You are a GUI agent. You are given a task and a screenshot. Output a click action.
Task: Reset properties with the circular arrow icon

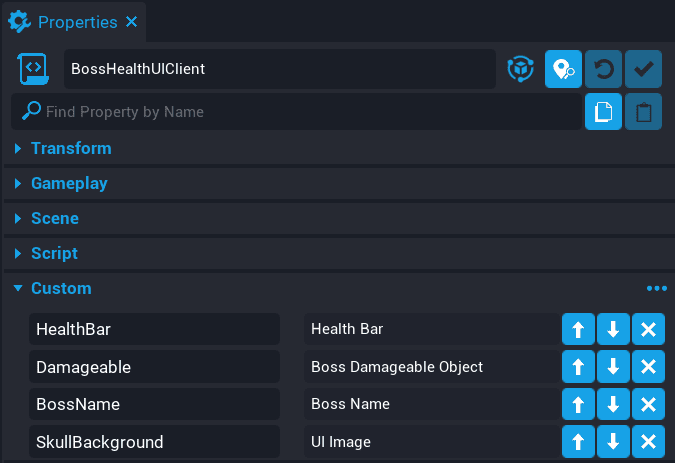pyautogui.click(x=603, y=69)
